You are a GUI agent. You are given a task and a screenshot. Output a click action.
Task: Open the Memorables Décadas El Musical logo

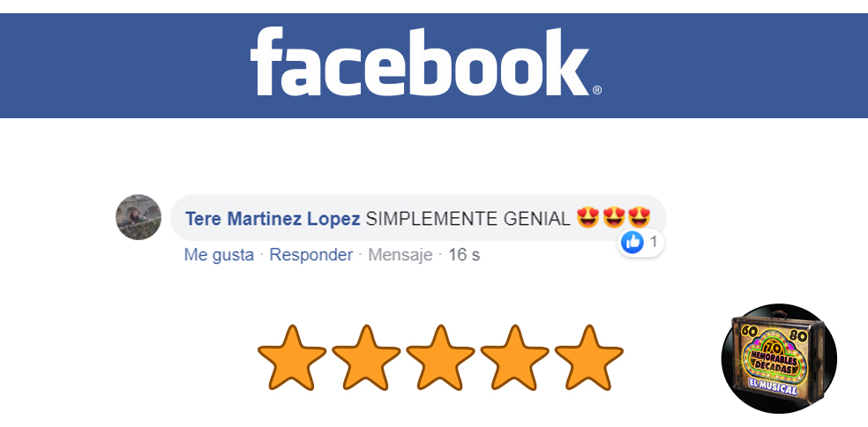tap(780, 358)
